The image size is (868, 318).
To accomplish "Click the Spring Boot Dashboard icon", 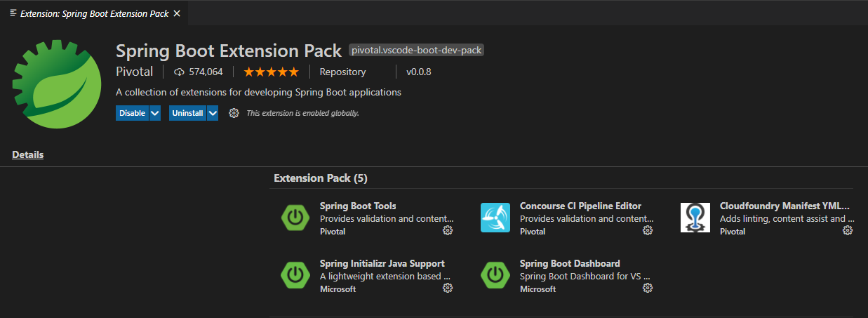I will (495, 275).
